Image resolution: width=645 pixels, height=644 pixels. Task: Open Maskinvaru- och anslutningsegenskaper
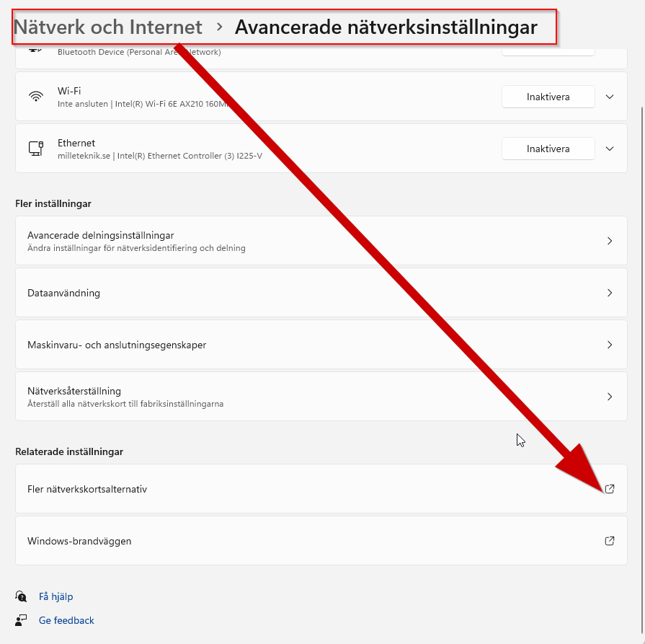click(x=321, y=345)
